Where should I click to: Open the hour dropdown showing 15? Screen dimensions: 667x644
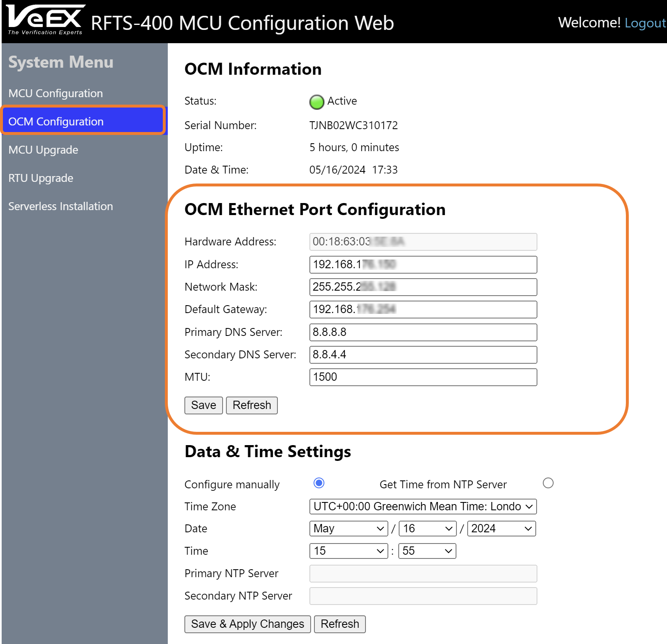click(348, 551)
